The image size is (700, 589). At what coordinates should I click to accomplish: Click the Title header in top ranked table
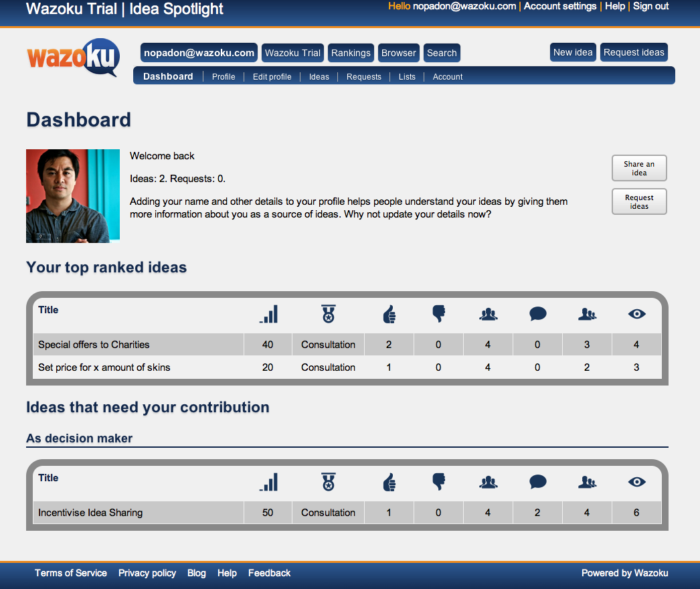pyautogui.click(x=48, y=310)
